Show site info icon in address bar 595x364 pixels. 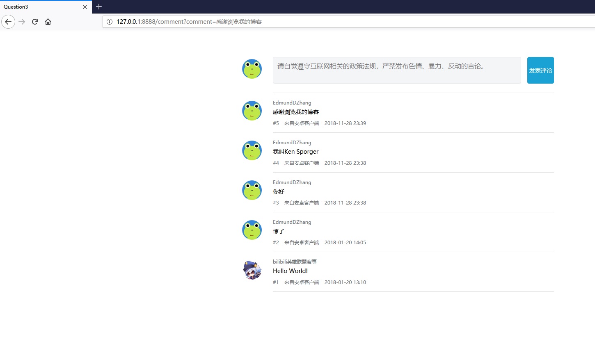tap(110, 22)
